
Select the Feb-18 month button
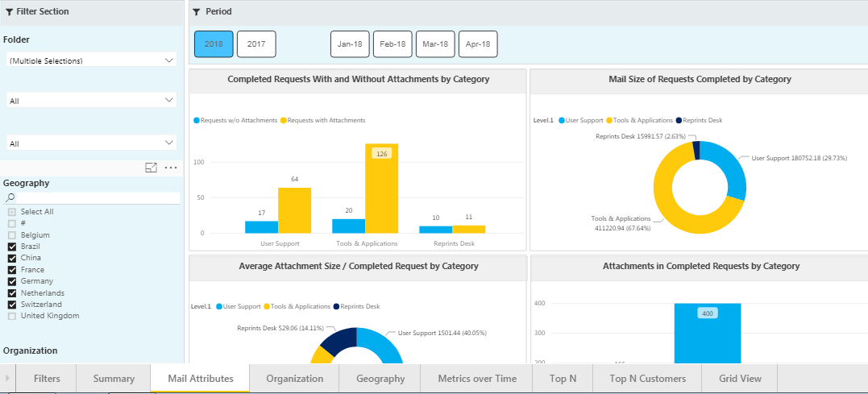(x=392, y=44)
